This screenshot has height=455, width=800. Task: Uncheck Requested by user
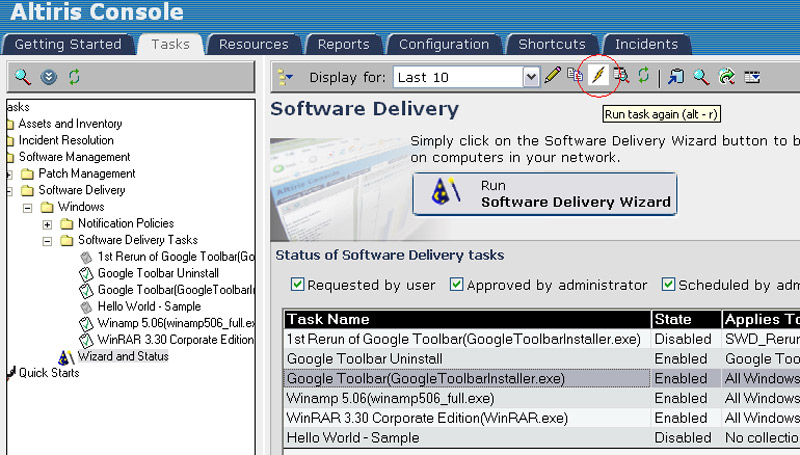point(297,284)
